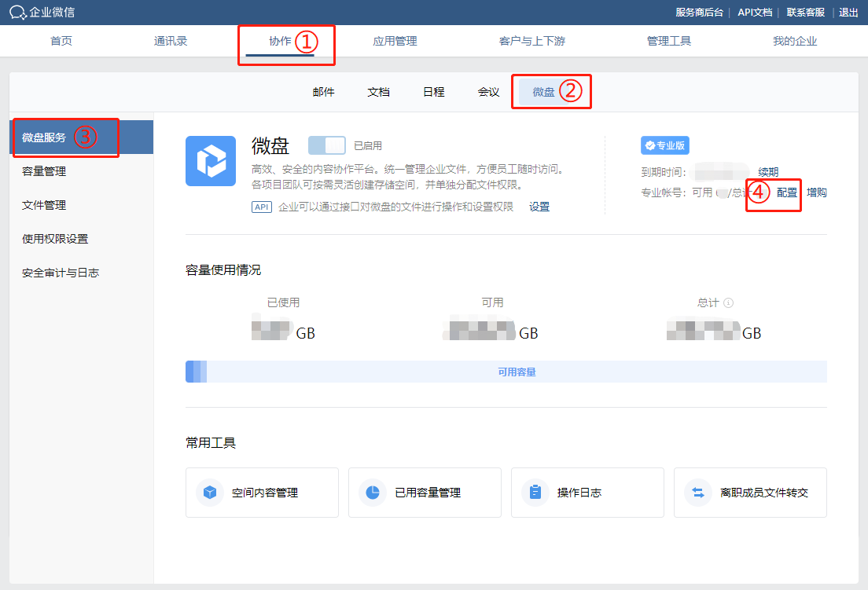Open the 客户与上下游 tab
This screenshot has height=590, width=868.
(x=532, y=41)
